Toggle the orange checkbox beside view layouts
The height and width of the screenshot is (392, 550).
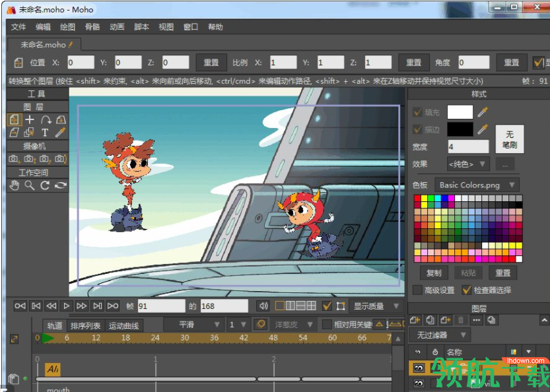click(x=327, y=306)
